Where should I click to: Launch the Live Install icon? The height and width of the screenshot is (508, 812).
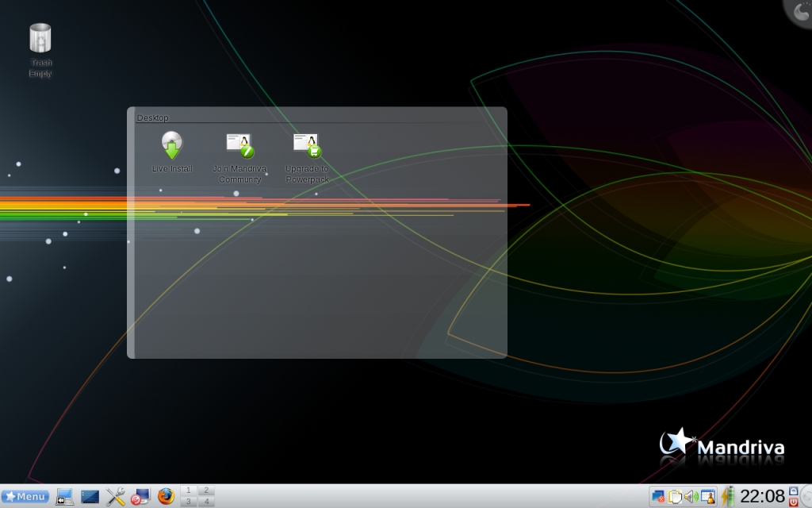click(x=172, y=145)
